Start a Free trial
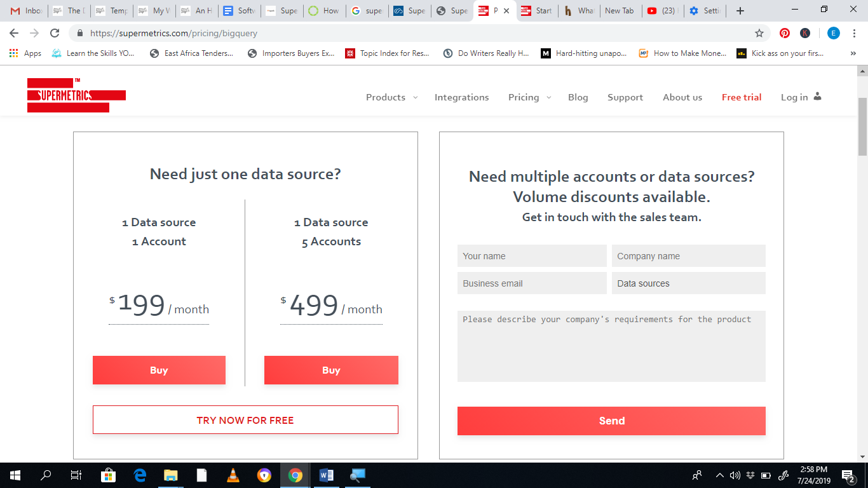 coord(742,97)
